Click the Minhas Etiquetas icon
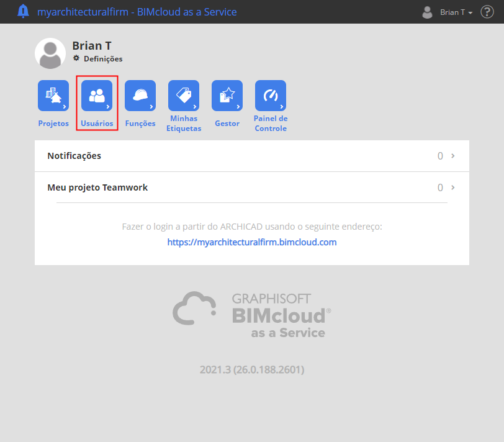 [x=183, y=96]
